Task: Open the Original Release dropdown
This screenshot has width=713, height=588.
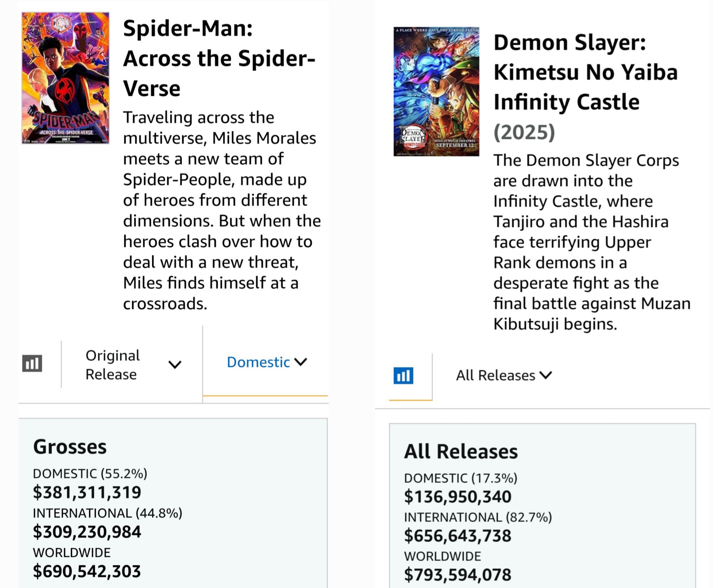Action: [x=133, y=365]
